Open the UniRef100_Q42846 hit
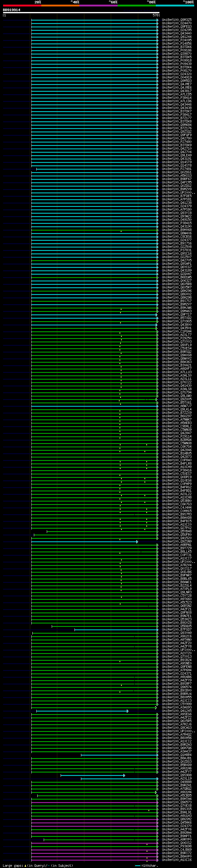This screenshot has height=868, width=197. point(177,450)
